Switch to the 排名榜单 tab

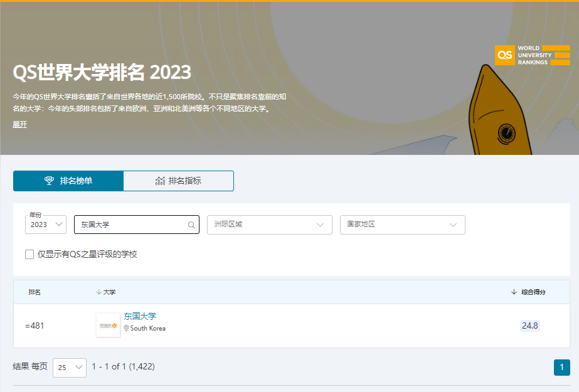pyautogui.click(x=68, y=181)
